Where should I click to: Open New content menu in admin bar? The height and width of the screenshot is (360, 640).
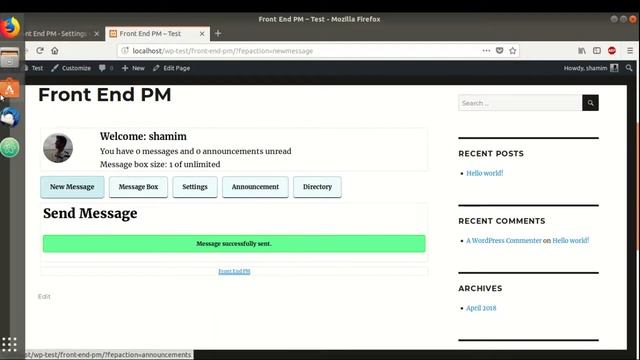133,68
